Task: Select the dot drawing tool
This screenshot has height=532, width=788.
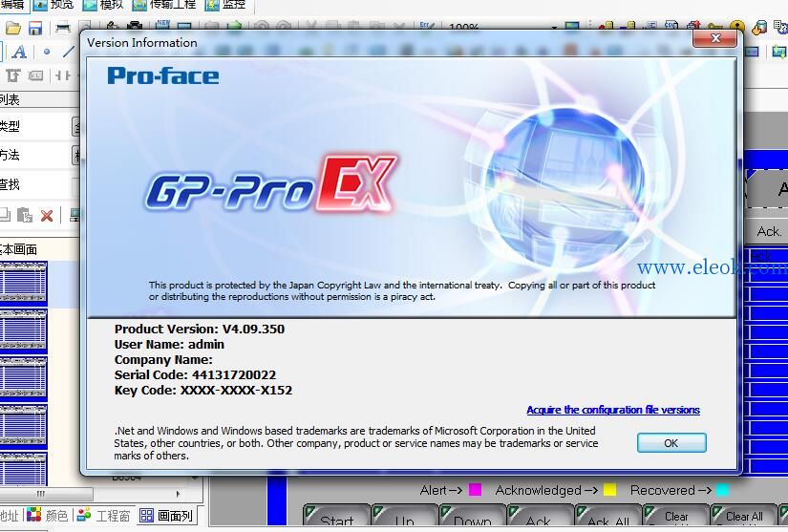Action: (47, 52)
